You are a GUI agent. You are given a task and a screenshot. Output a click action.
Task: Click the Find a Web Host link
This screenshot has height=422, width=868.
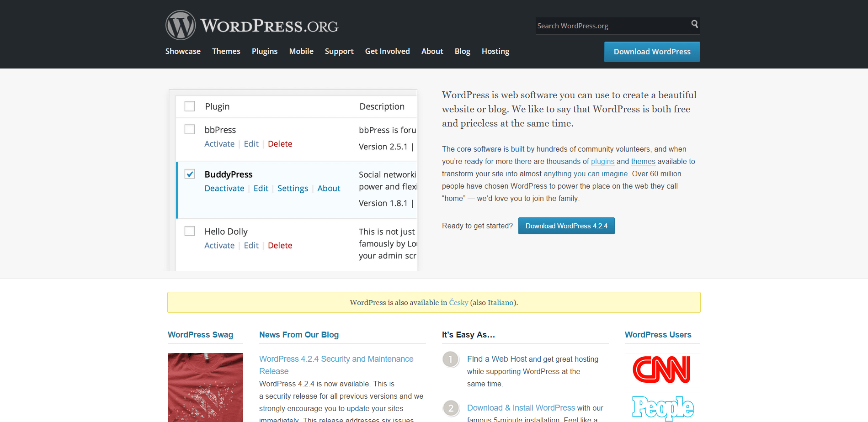tap(497, 359)
